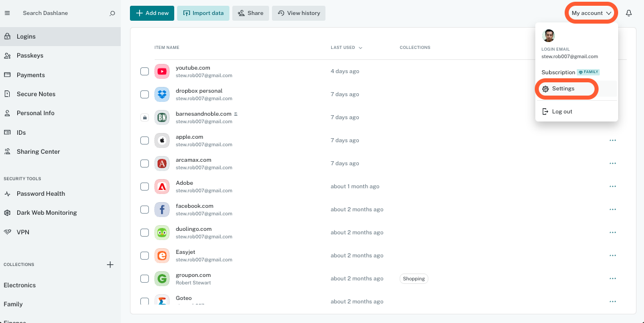Open the hamburger menu icon
Screen dimensions: 644x323
click(x=7, y=13)
